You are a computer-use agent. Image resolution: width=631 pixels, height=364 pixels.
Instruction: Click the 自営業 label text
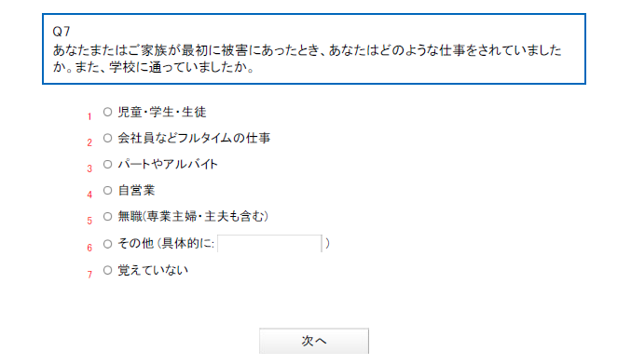[x=136, y=190]
